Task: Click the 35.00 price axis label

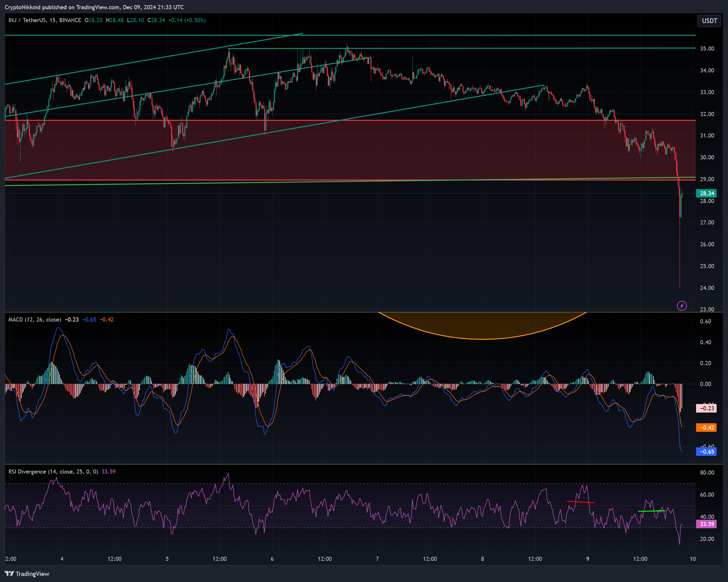Action: 707,49
